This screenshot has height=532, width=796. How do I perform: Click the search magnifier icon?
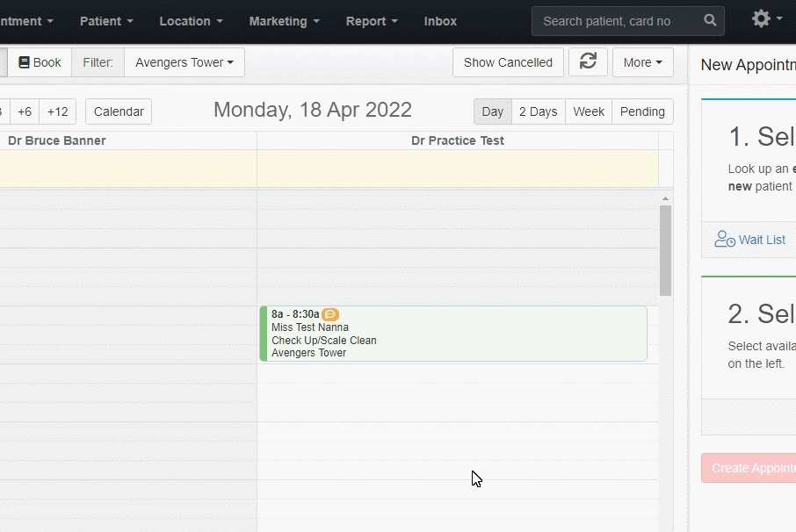click(x=710, y=20)
